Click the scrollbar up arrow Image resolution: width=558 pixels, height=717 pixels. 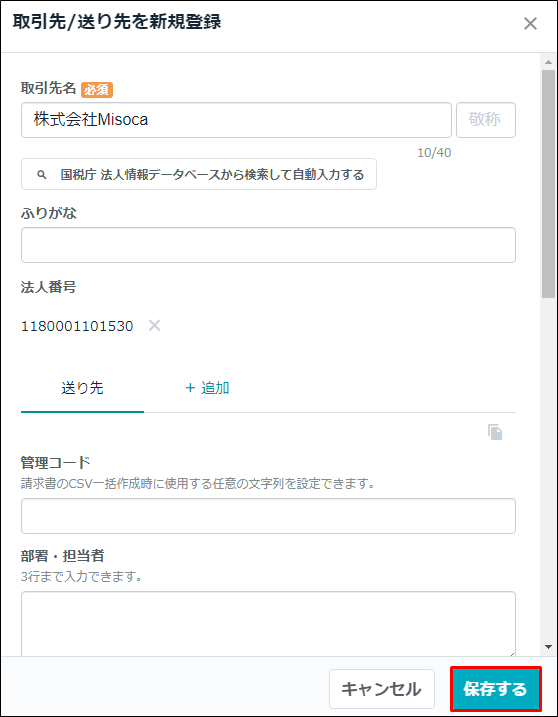click(548, 62)
